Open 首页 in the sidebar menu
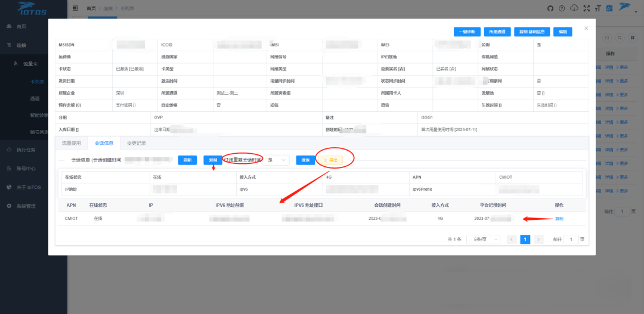This screenshot has width=644, height=314. (x=21, y=26)
